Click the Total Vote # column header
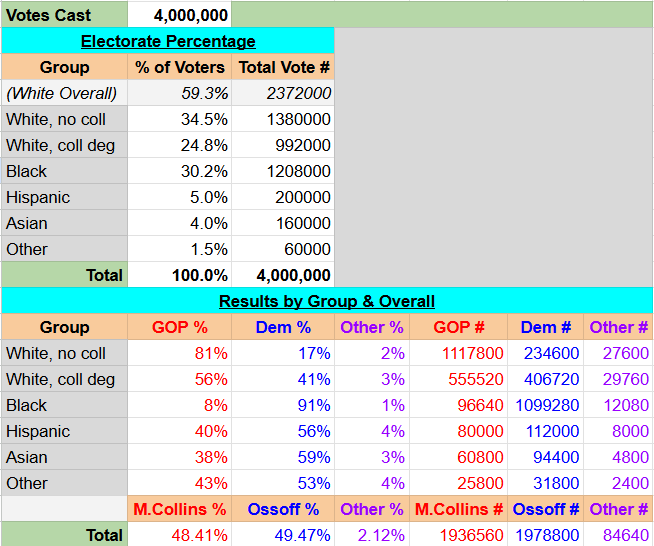This screenshot has height=546, width=654. click(283, 67)
